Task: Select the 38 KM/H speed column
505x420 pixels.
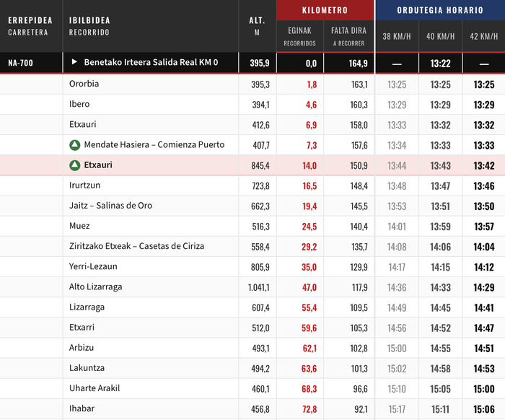Action: point(397,37)
